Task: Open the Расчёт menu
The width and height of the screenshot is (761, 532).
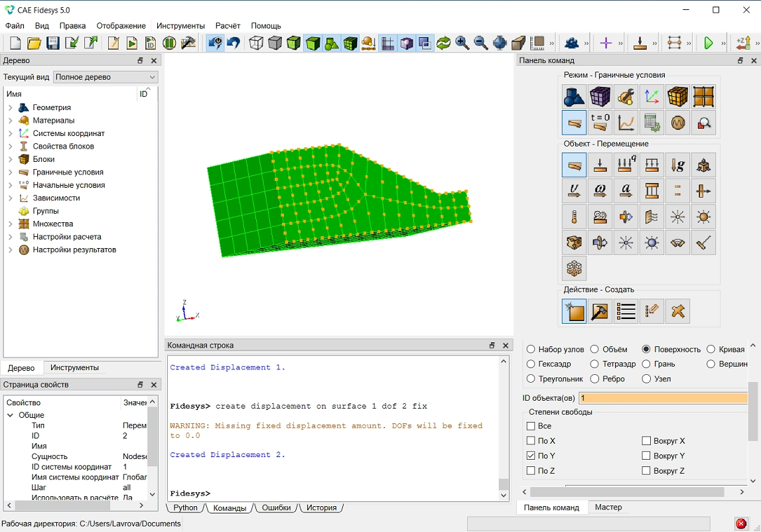Action: click(x=228, y=26)
